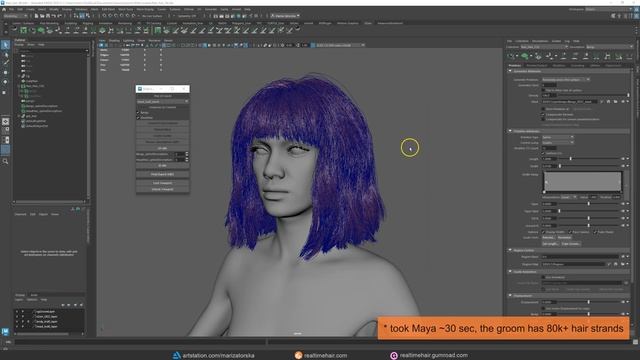Open the Modeling menu set dropdown
Image resolution: width=640 pixels, height=360 pixels.
point(15,16)
